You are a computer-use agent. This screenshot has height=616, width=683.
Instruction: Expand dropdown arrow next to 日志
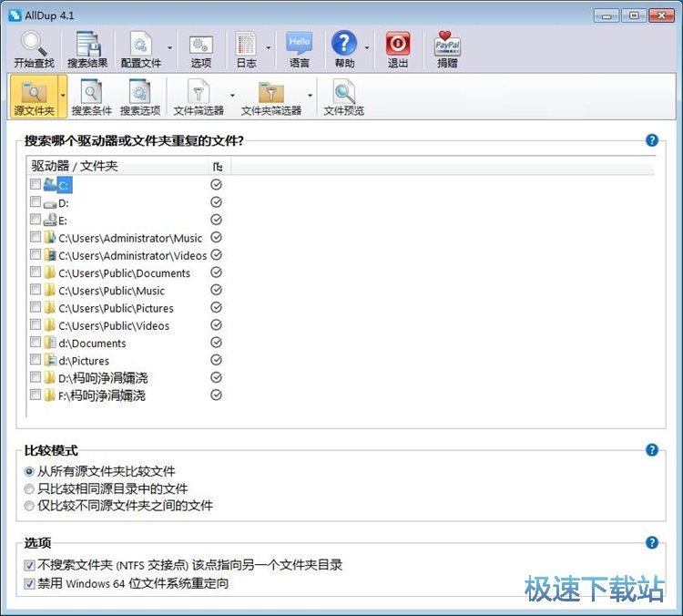tap(269, 48)
